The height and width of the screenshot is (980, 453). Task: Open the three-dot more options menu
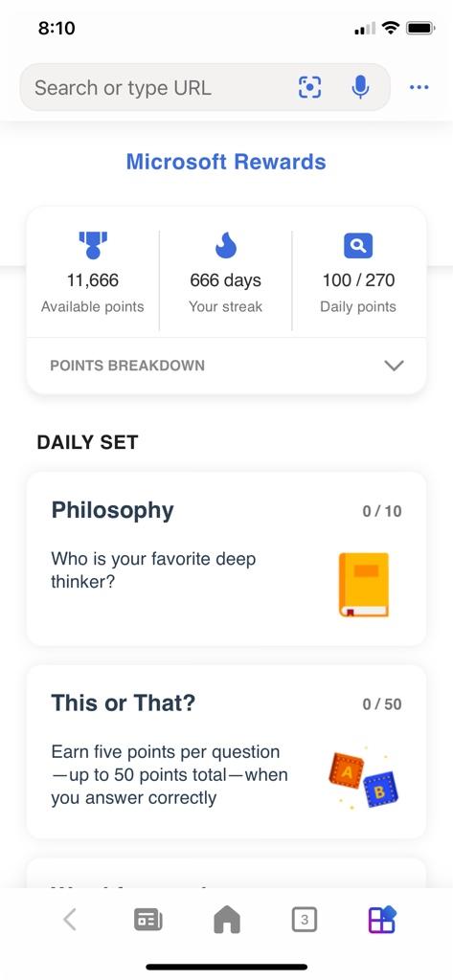click(419, 87)
